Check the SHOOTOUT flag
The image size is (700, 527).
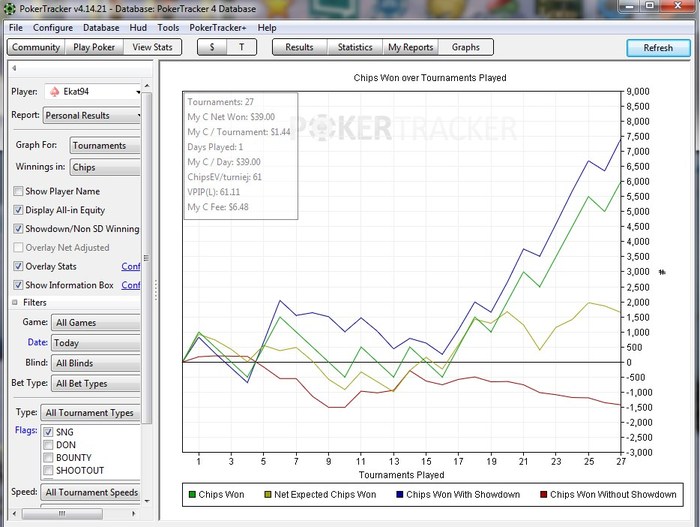(x=48, y=470)
